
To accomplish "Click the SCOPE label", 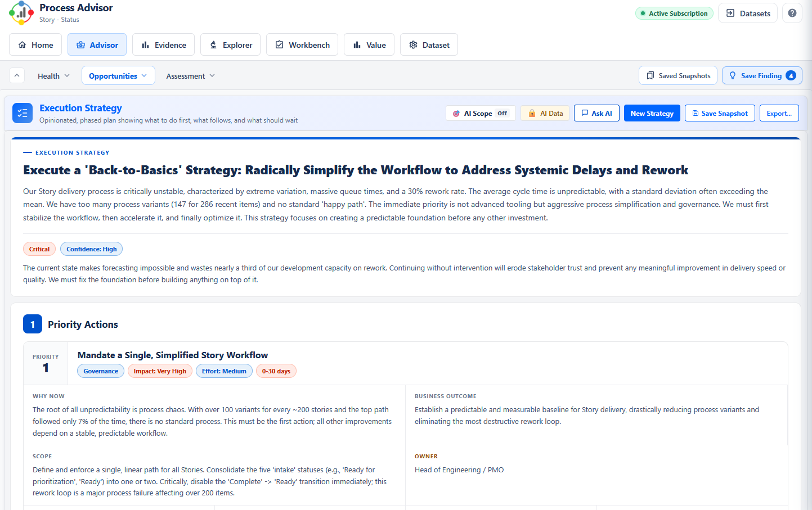I will point(42,457).
